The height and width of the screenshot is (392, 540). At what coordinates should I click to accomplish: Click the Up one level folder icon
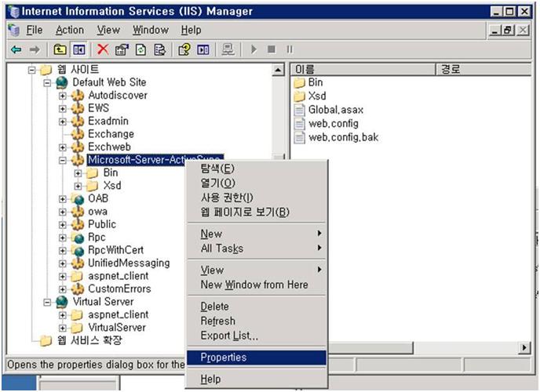[60, 50]
